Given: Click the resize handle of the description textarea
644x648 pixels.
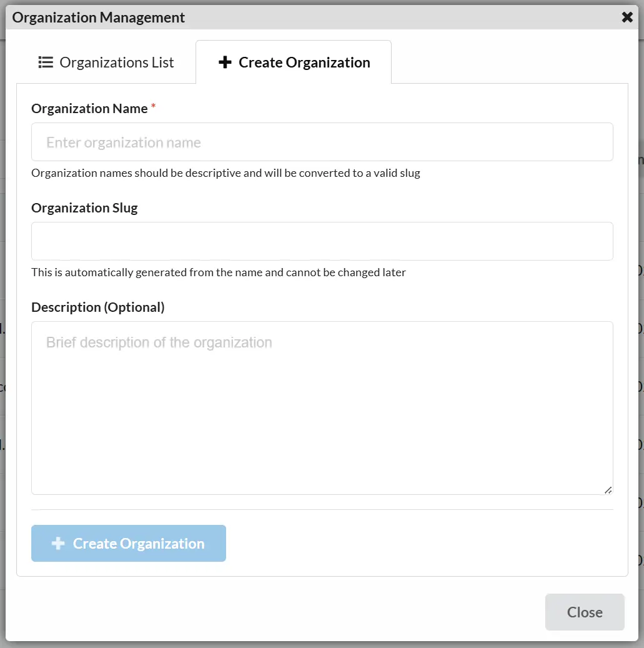Looking at the screenshot, I should (608, 491).
